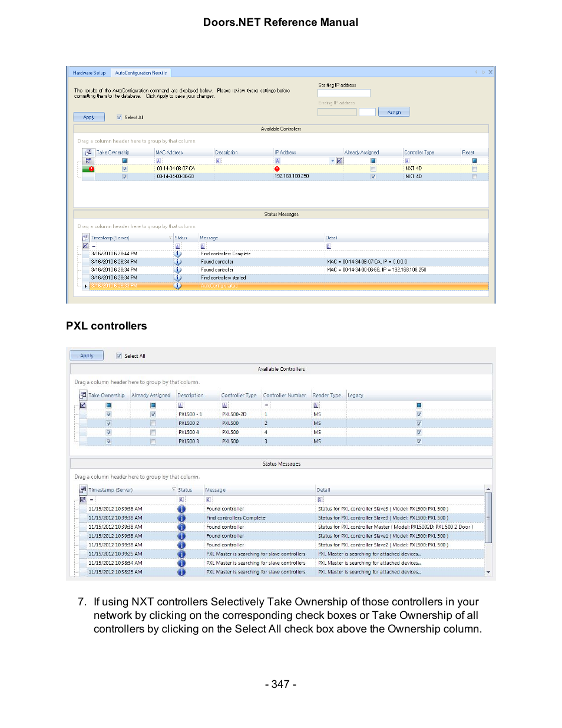Switch to Hardware Setup tab
The width and height of the screenshot is (562, 728).
[89, 73]
